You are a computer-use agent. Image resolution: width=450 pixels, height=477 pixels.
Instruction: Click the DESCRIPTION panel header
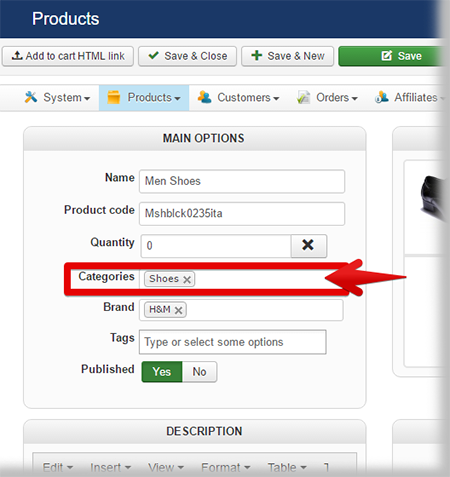[195, 431]
